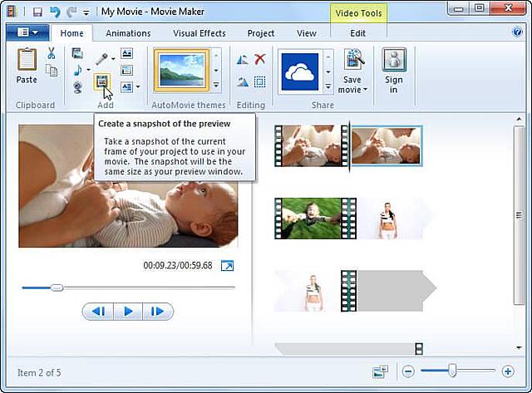Take a snapshot of the preview
532x393 pixels.
click(101, 81)
